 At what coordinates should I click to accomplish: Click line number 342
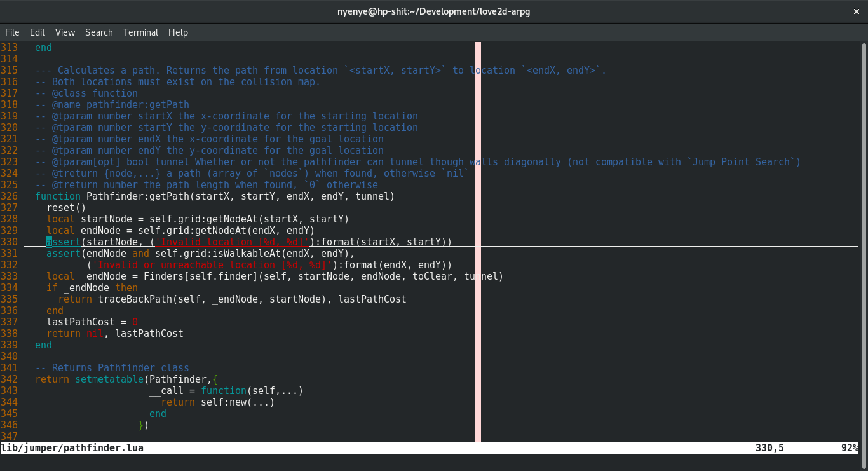pos(9,379)
